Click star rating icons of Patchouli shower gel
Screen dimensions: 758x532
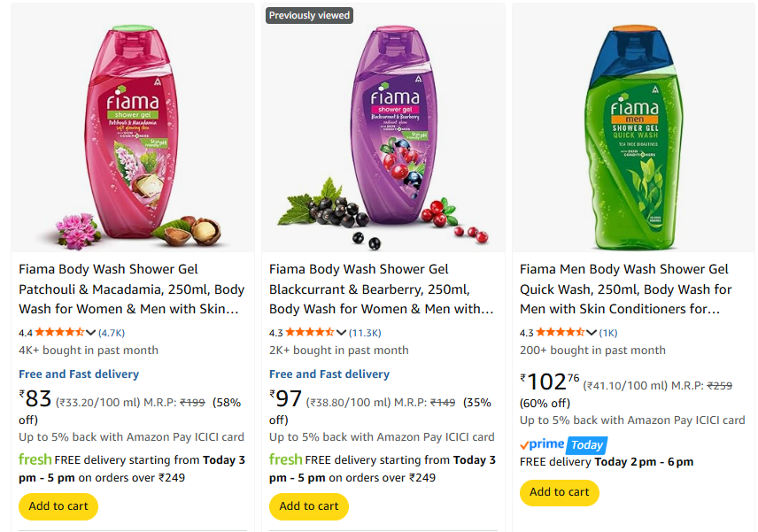[59, 333]
